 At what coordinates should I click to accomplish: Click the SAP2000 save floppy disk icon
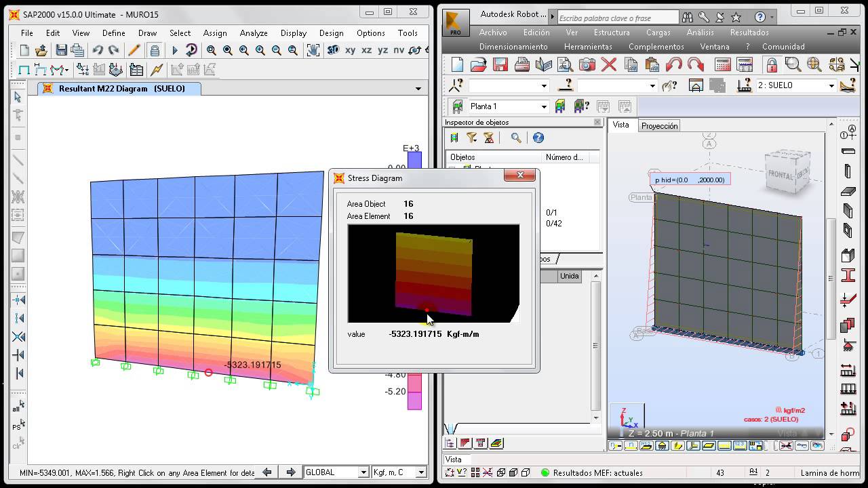pos(61,50)
